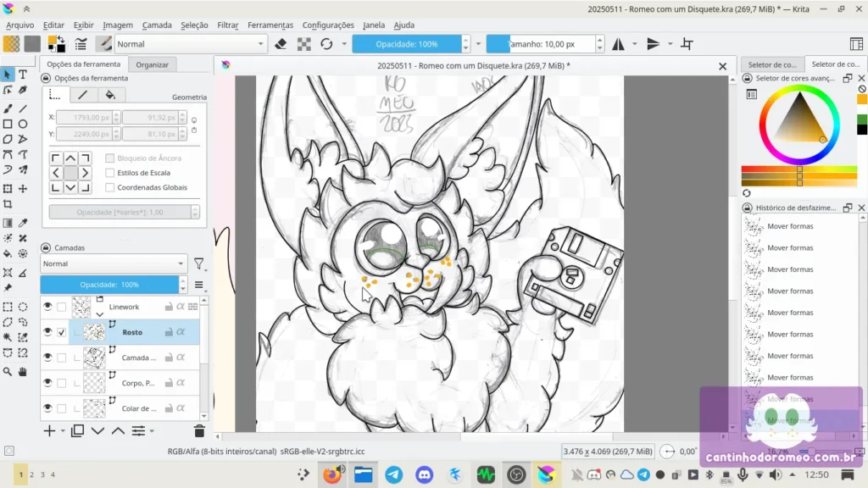The width and height of the screenshot is (868, 488).
Task: Hide the Corpo, P... layer
Action: tap(47, 383)
